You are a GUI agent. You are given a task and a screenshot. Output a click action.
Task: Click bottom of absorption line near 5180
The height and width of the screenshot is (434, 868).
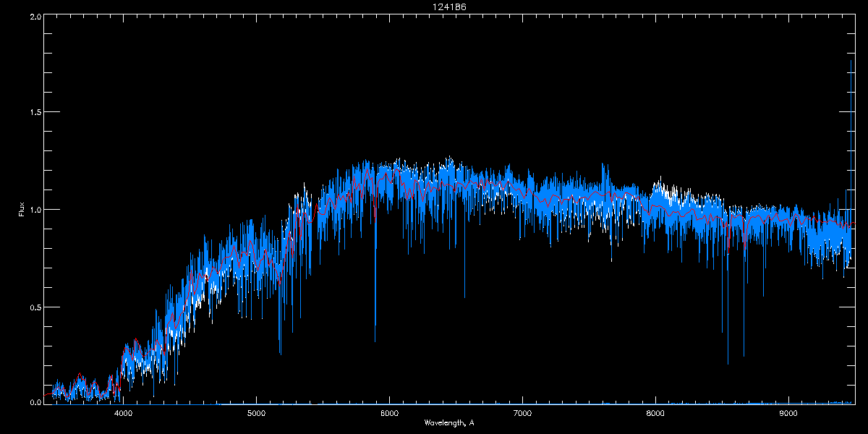pos(280,353)
